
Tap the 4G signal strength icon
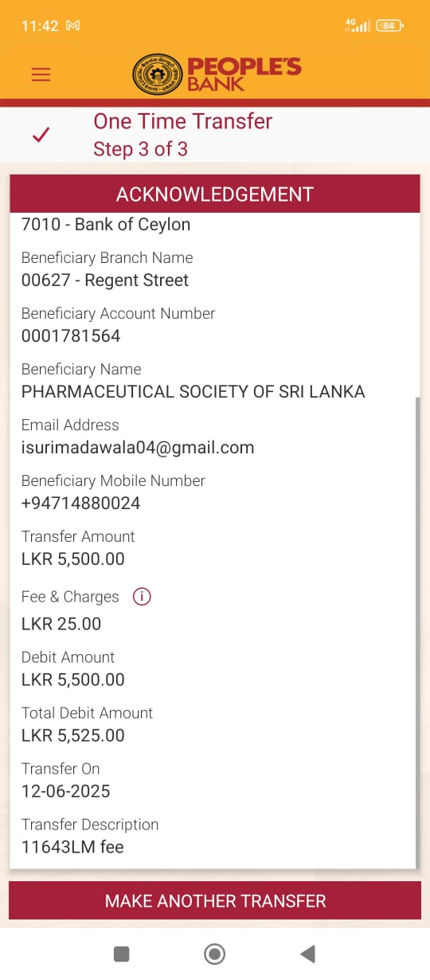(358, 25)
